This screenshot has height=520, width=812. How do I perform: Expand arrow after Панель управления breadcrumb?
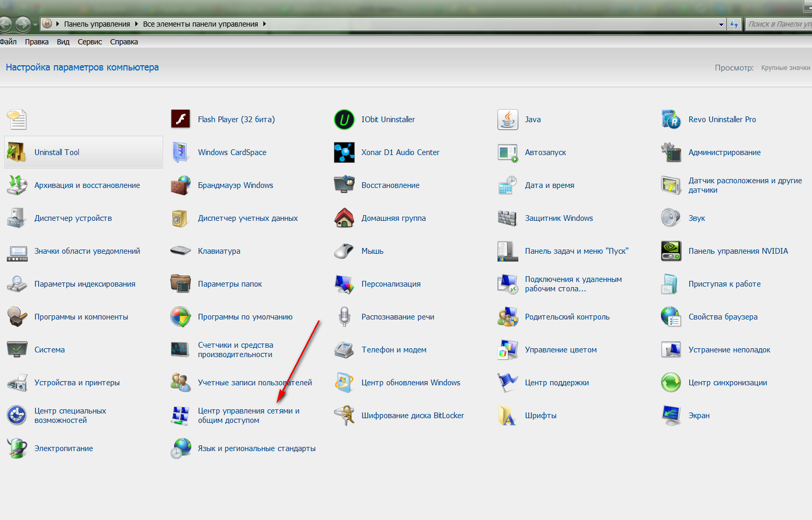(136, 24)
